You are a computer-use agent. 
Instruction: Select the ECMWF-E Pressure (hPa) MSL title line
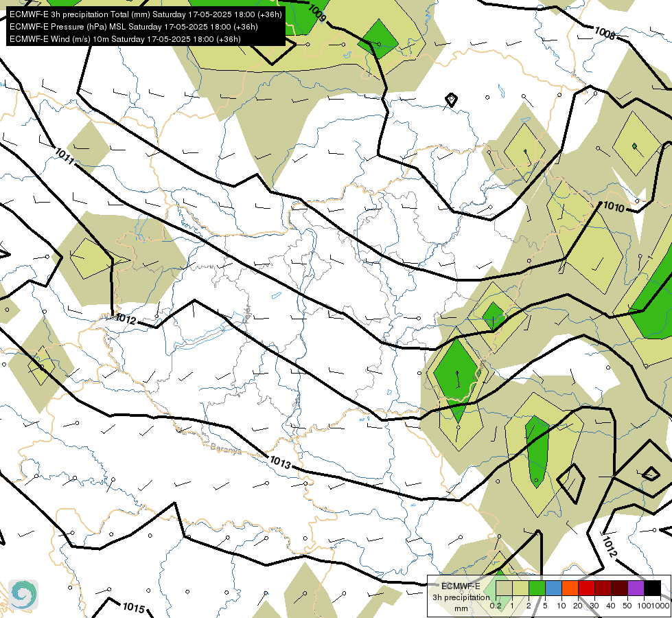point(134,27)
